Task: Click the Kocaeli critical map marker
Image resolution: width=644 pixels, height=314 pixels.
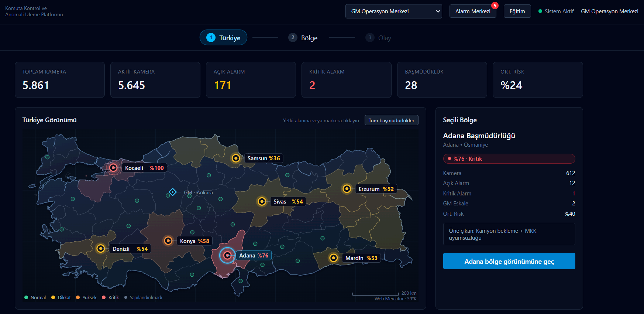Action: [x=113, y=168]
